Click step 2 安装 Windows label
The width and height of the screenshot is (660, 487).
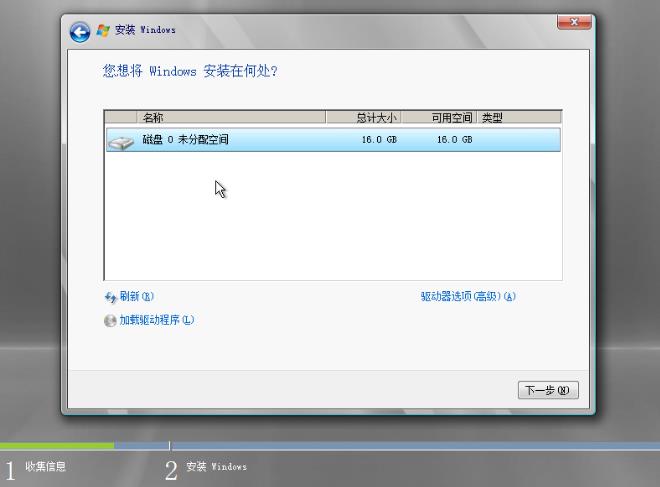[x=215, y=467]
